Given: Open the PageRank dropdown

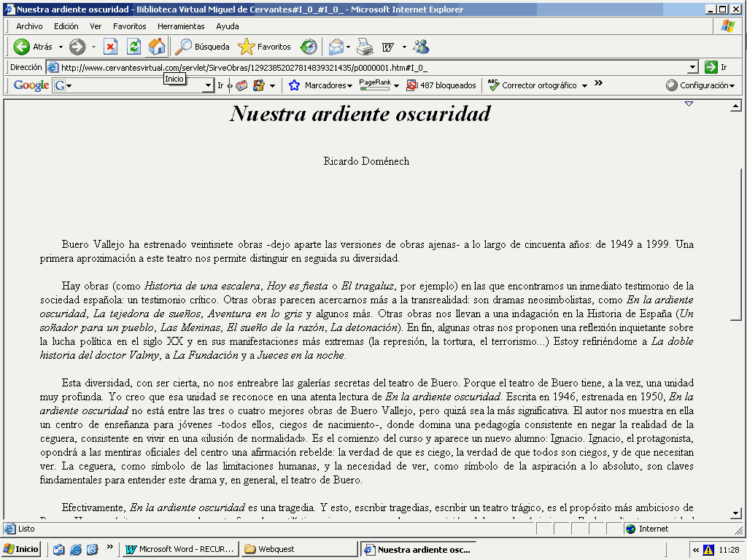Looking at the screenshot, I should pyautogui.click(x=396, y=86).
